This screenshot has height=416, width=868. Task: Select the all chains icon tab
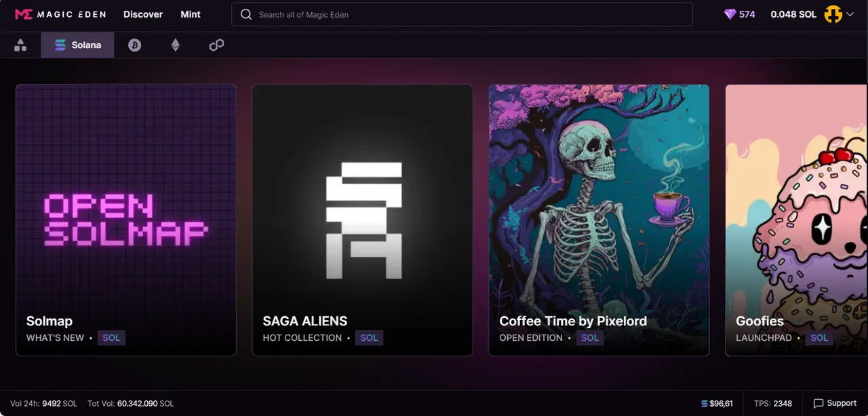[20, 45]
